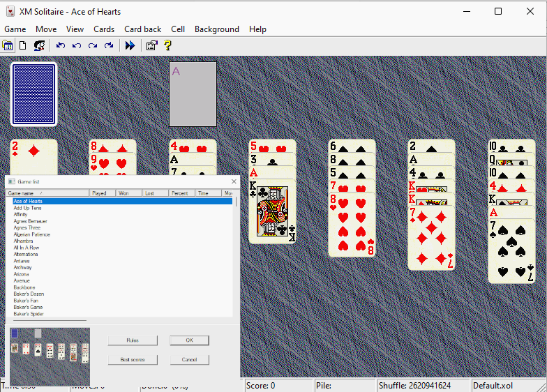
Task: Select Avenue in game list
Action: coord(21,280)
